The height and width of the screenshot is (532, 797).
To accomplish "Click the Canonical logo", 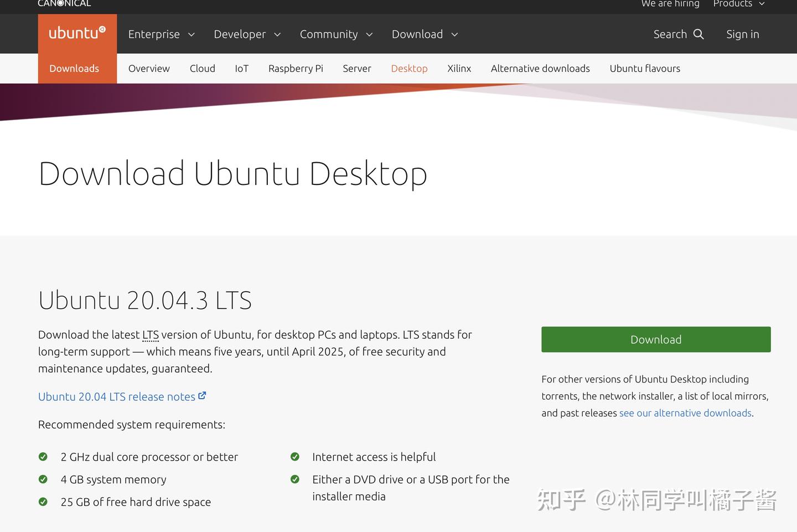I will click(64, 3).
